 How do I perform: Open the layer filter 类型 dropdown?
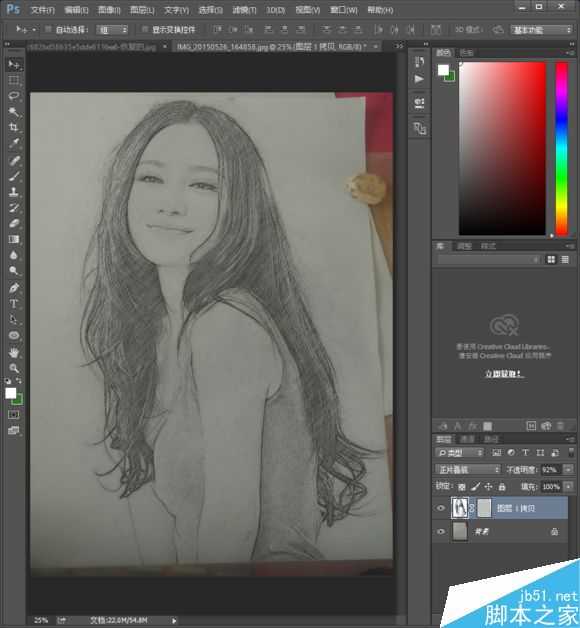460,453
